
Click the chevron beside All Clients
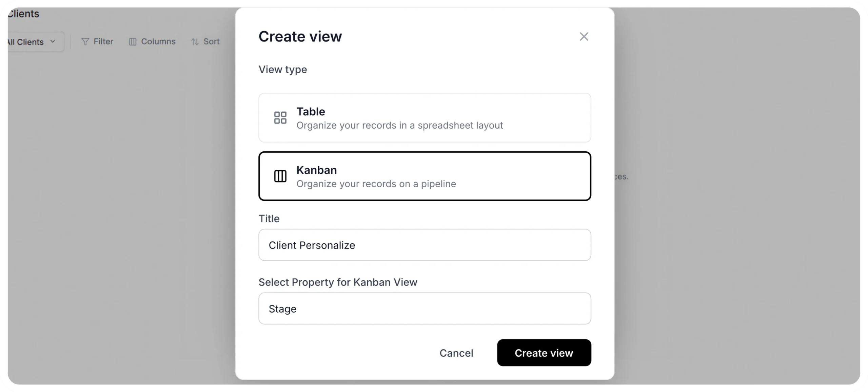53,41
